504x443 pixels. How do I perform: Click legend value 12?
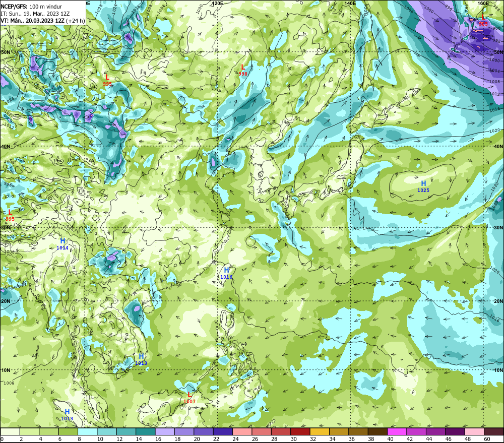(x=119, y=439)
